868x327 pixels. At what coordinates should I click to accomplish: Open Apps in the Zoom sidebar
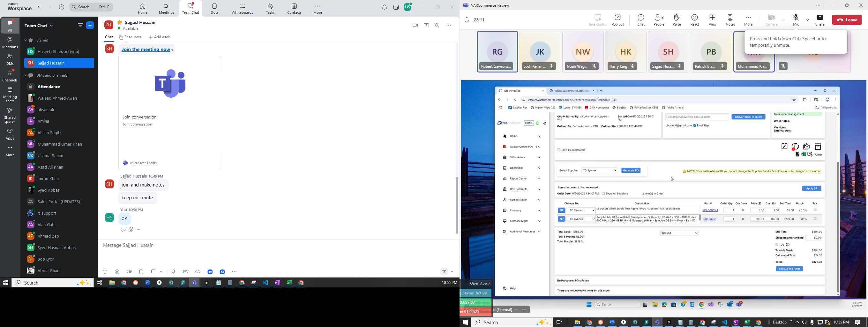(10, 134)
